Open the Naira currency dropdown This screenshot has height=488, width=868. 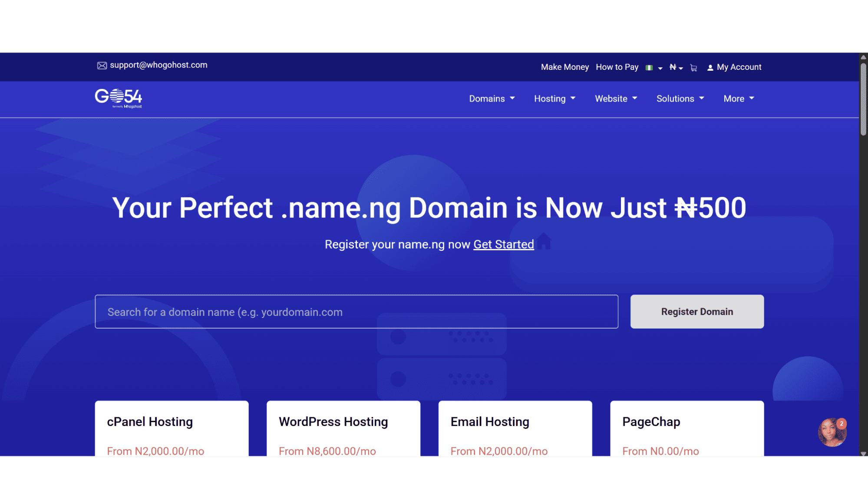click(x=676, y=67)
